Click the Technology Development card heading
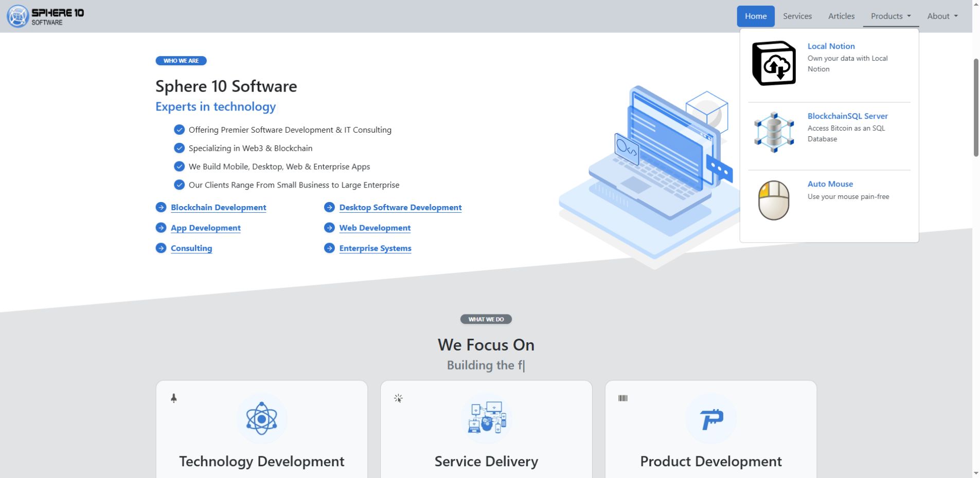Screen dimensions: 980x478 262,462
